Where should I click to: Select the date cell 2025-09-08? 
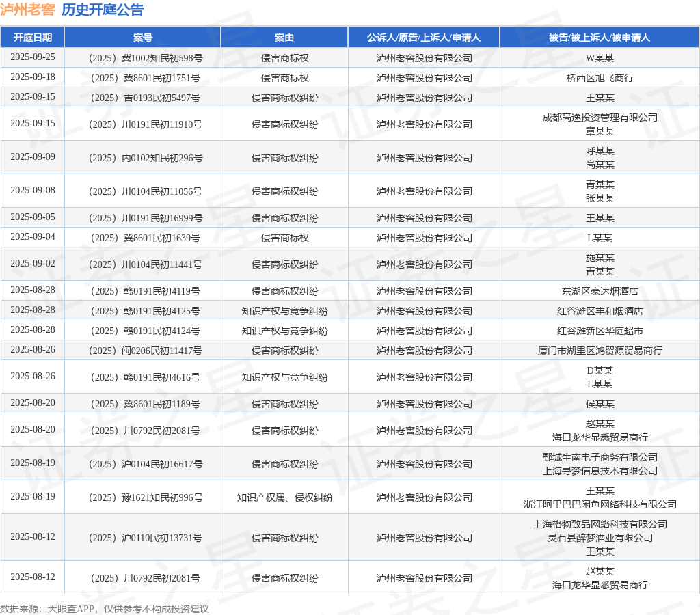[x=33, y=190]
